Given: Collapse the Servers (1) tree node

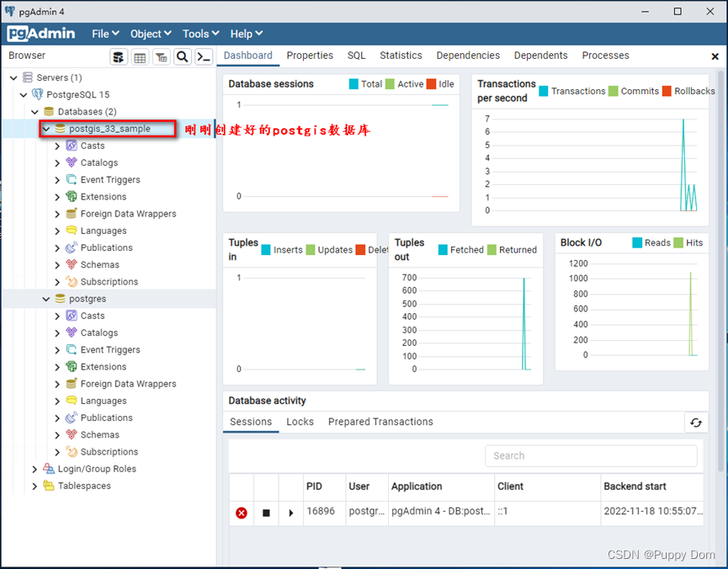Looking at the screenshot, I should [x=13, y=78].
